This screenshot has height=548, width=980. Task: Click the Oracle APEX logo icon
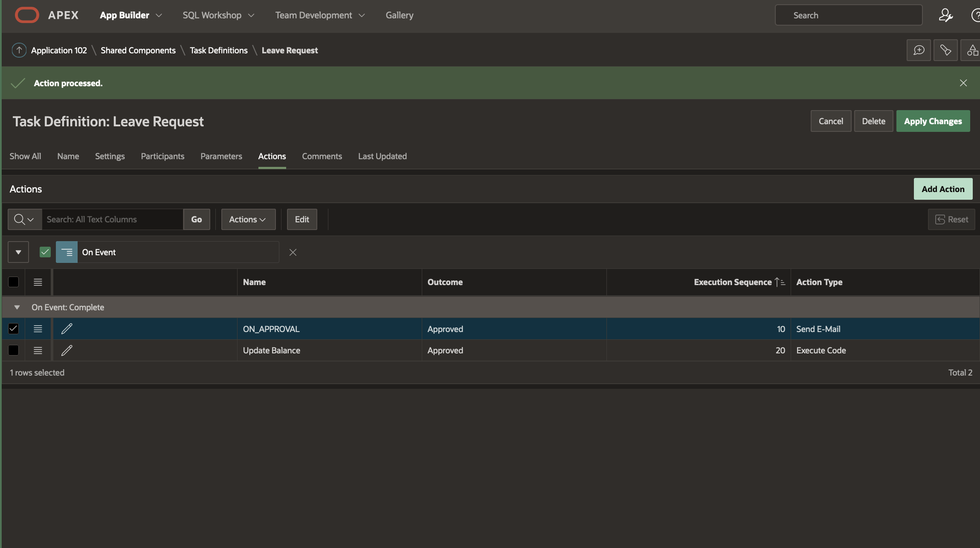click(27, 15)
